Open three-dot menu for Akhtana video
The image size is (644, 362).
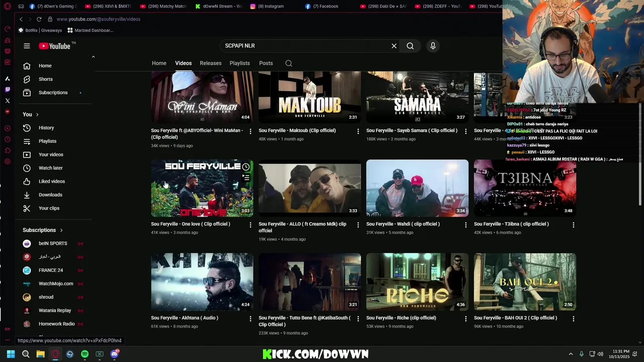tap(250, 319)
